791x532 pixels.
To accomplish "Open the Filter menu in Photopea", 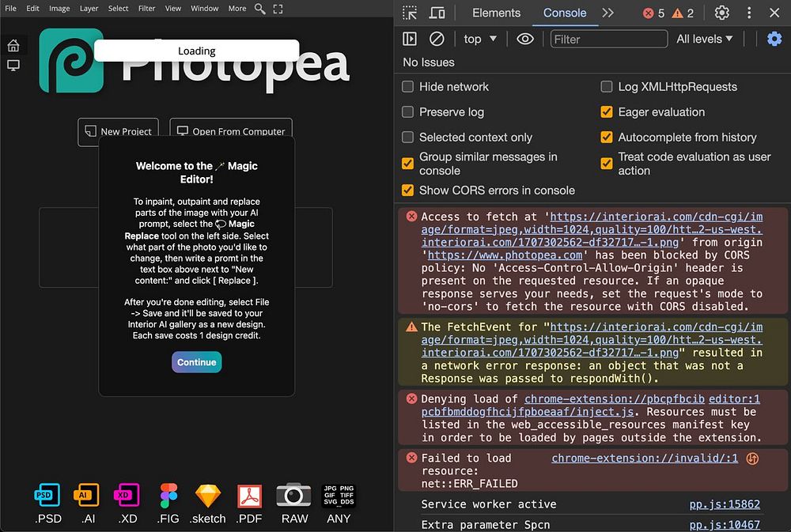I will point(147,9).
